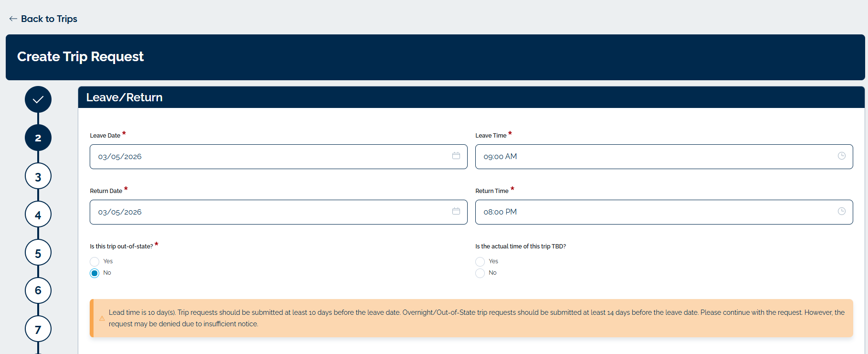Jump to step 6 in the stepper

click(x=38, y=290)
